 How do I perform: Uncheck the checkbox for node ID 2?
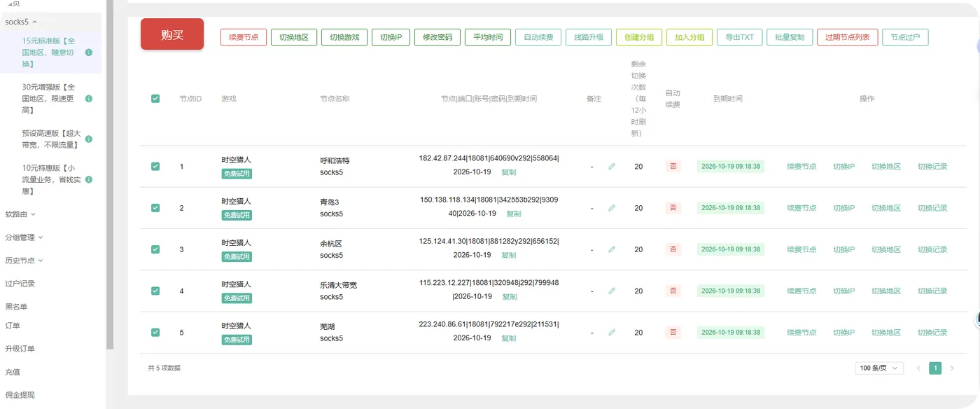[155, 208]
